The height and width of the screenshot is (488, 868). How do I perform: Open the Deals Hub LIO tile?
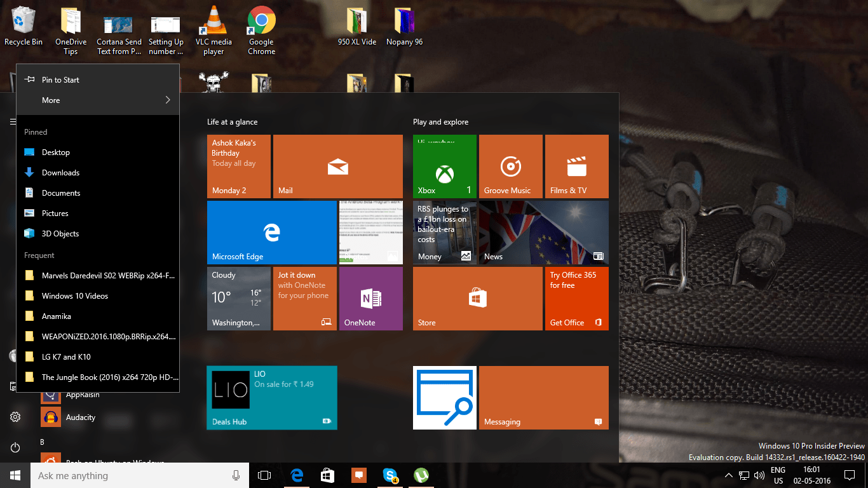pyautogui.click(x=272, y=398)
